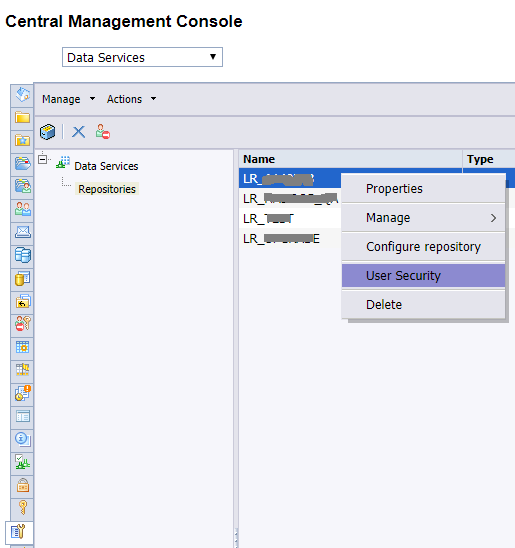
Task: Open the grid with yellow flag icon
Action: point(22,370)
